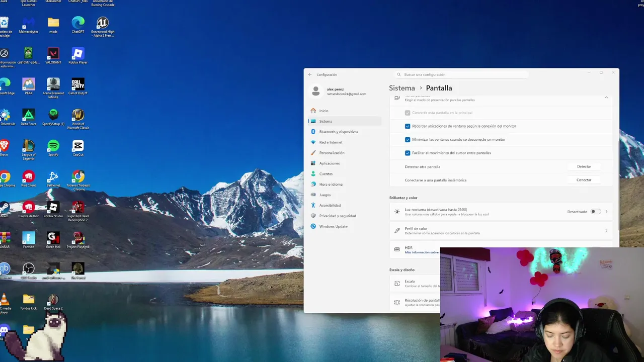Launch PEAK game icon
Screen dimensions: 644x362
pos(29,86)
